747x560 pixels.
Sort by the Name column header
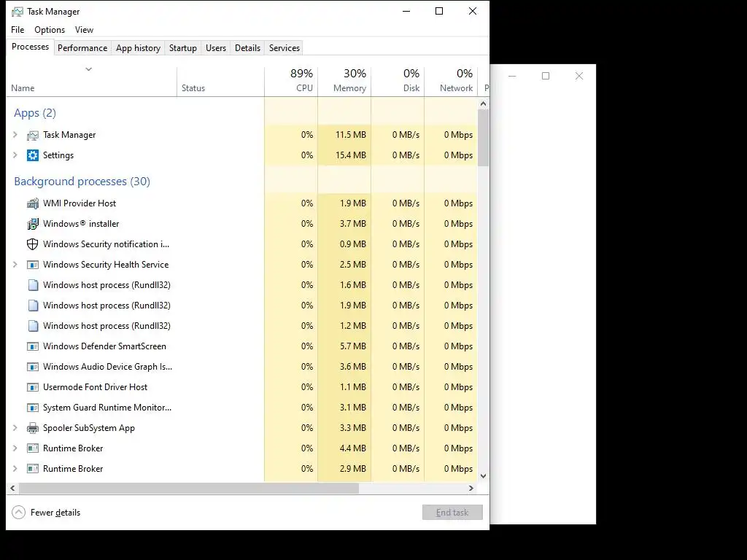point(91,82)
